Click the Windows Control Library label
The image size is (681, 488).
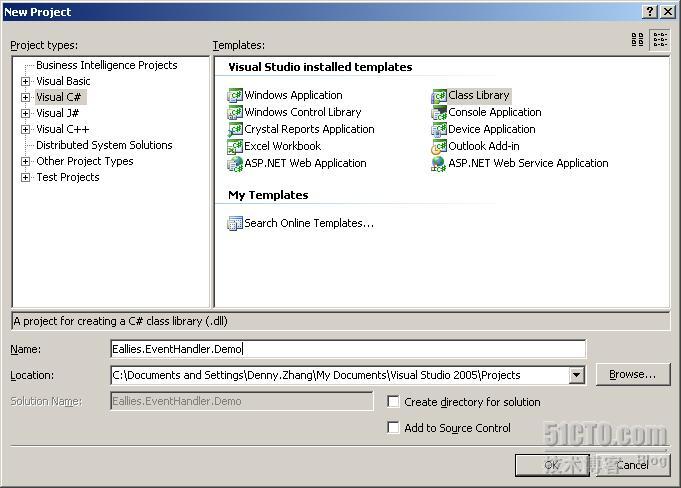[x=303, y=112]
